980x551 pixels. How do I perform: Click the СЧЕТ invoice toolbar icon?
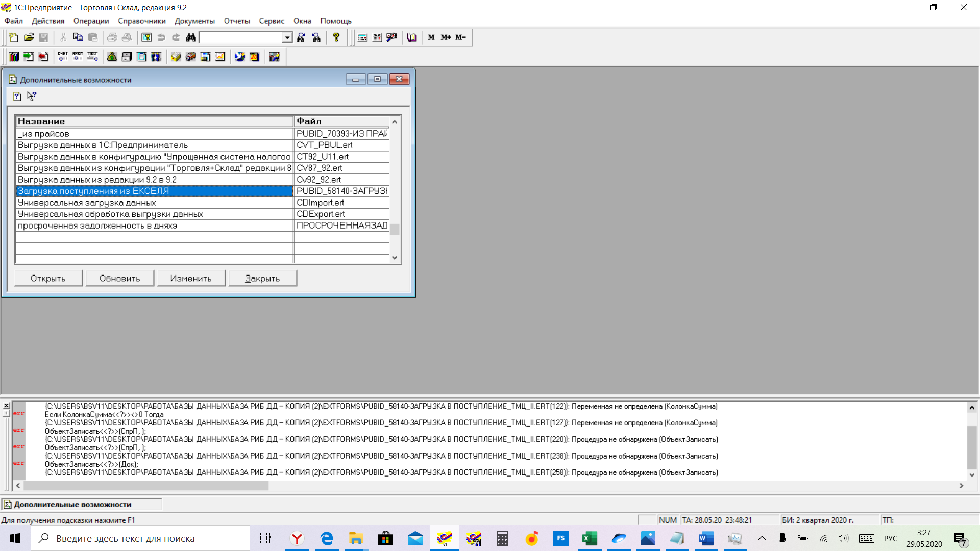coord(63,57)
